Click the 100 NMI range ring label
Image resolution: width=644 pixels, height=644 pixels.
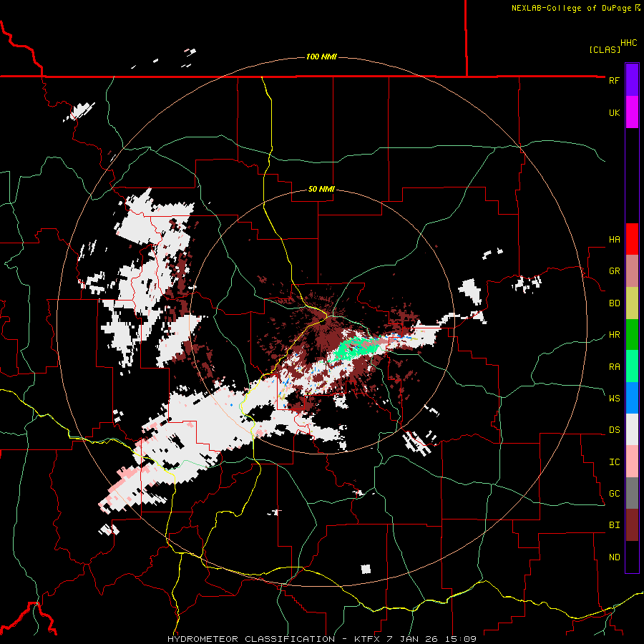pos(321,57)
